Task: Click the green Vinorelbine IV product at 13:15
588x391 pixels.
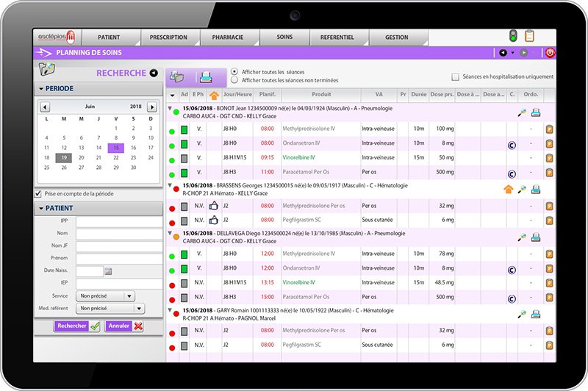Action: click(298, 283)
